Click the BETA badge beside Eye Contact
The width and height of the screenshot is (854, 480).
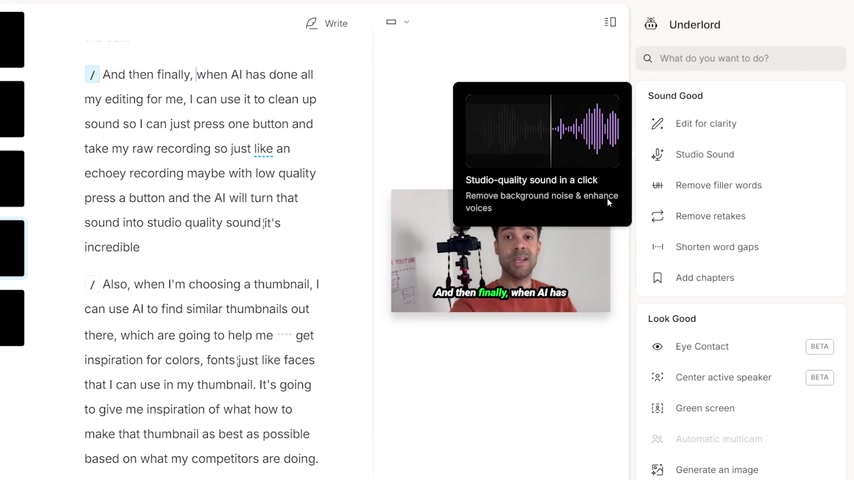tap(819, 347)
